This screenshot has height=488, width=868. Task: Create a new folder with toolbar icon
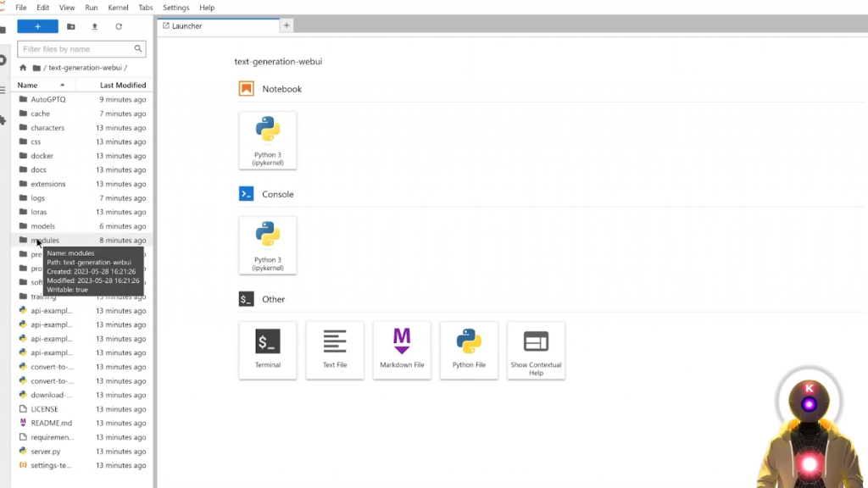[71, 26]
